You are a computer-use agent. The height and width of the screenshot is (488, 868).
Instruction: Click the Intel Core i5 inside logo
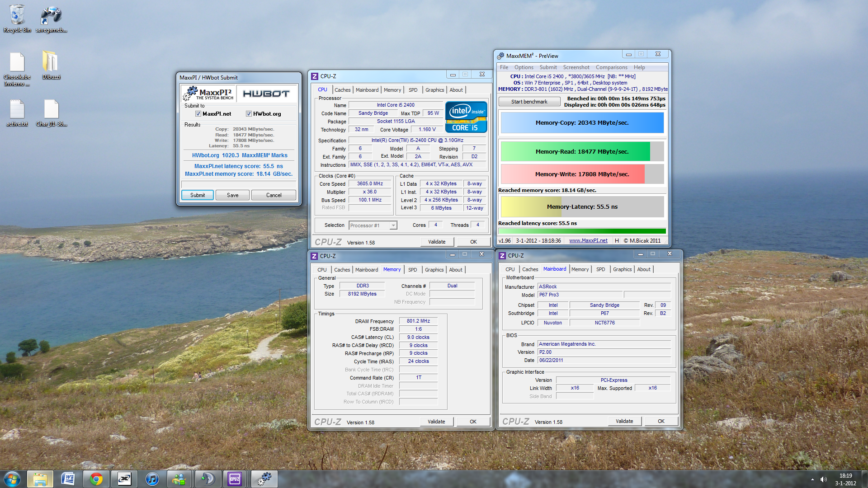pyautogui.click(x=466, y=117)
